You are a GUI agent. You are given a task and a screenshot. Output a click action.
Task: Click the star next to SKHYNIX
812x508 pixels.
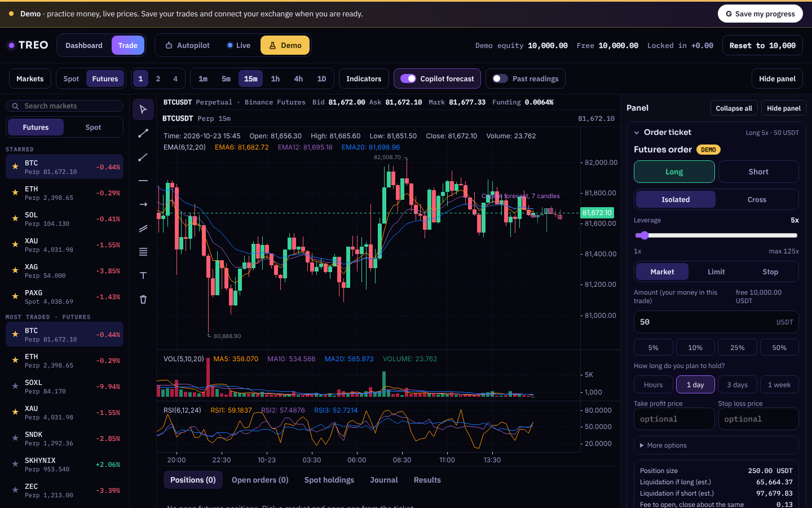click(x=15, y=465)
